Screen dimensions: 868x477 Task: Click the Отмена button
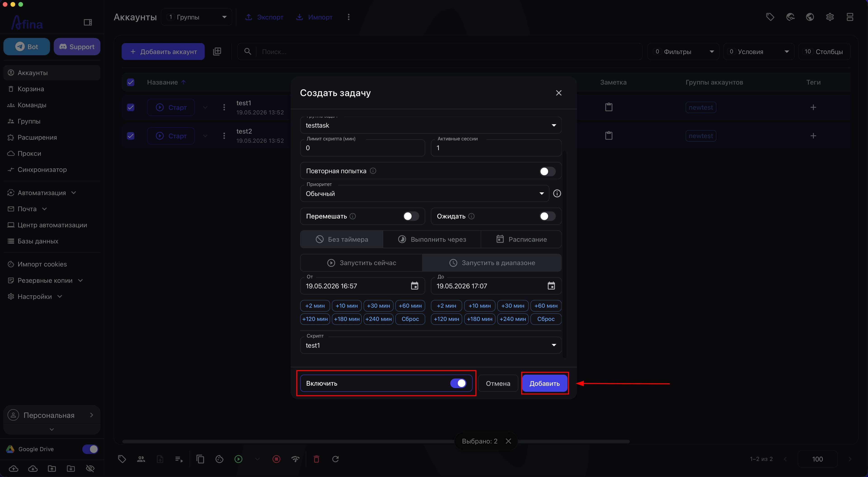click(498, 383)
